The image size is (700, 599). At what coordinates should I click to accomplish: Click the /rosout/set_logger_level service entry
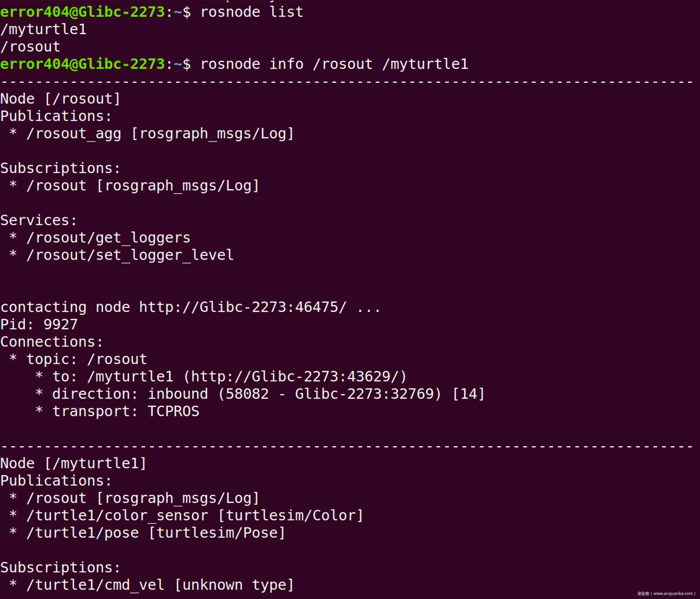coord(130,255)
